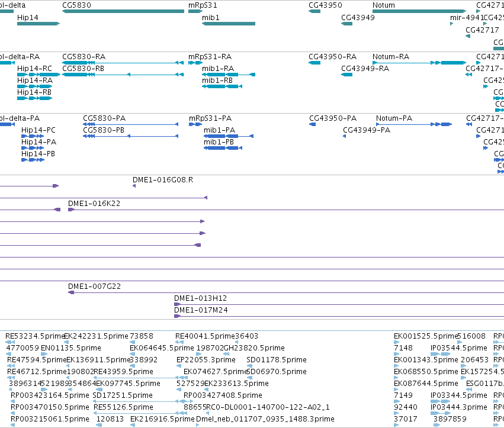Click the EK064645.5prime EST label

pyautogui.click(x=162, y=348)
